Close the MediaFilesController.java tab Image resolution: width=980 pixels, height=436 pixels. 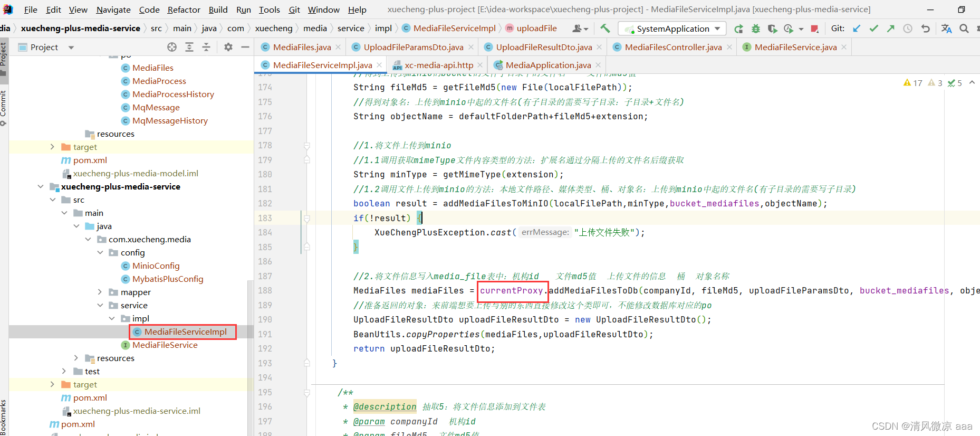(x=729, y=47)
